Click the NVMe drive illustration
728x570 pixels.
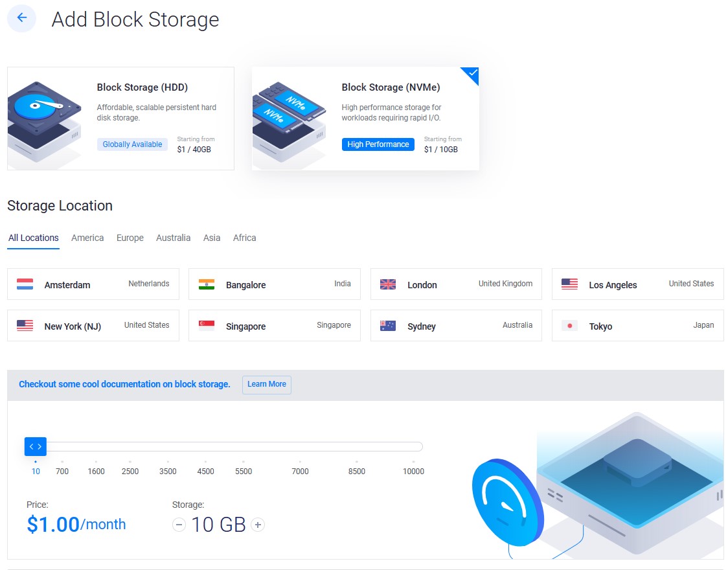(x=290, y=118)
